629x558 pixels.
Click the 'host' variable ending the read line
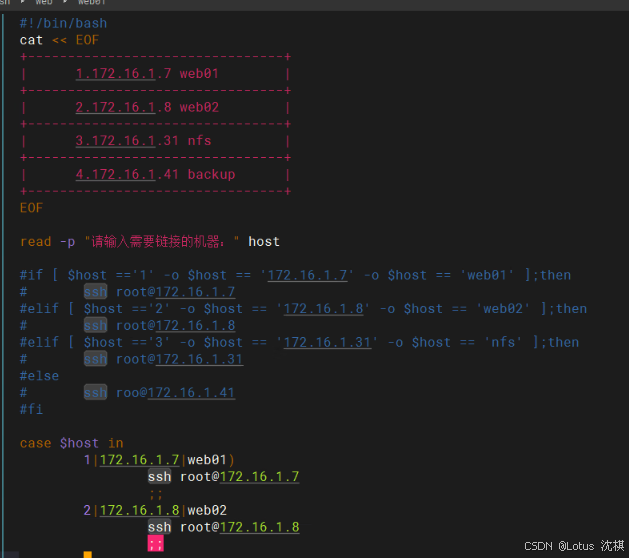click(x=264, y=241)
